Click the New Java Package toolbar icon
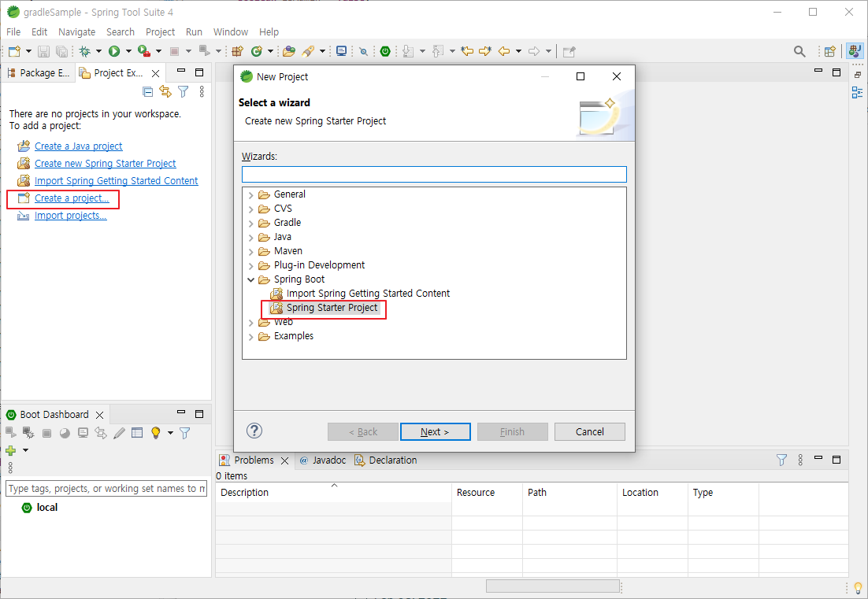The height and width of the screenshot is (599, 868). (238, 51)
